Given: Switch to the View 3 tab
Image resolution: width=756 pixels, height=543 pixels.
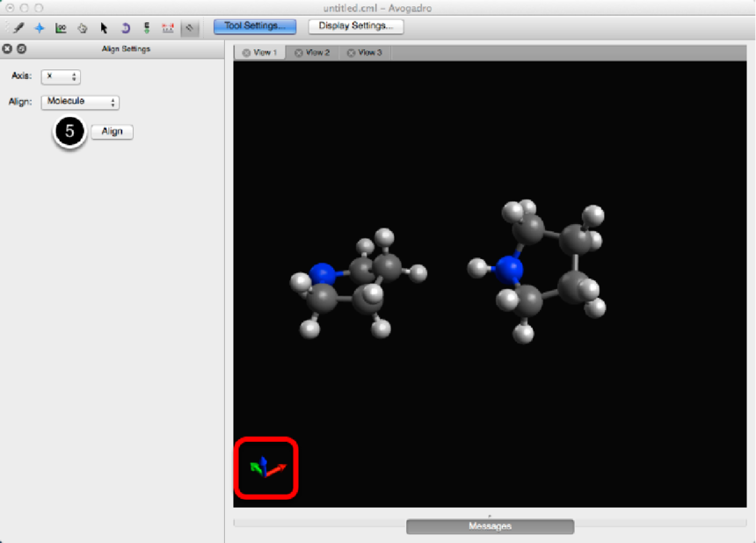Looking at the screenshot, I should click(365, 53).
